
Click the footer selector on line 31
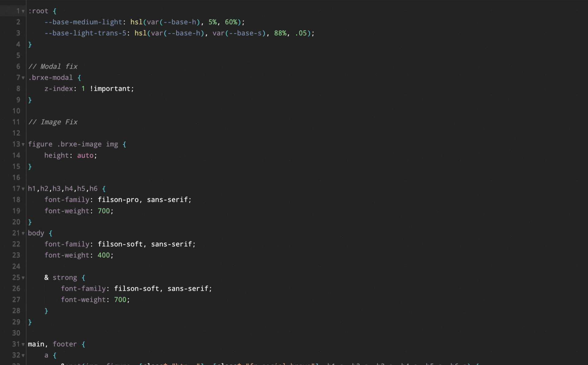[x=65, y=344]
